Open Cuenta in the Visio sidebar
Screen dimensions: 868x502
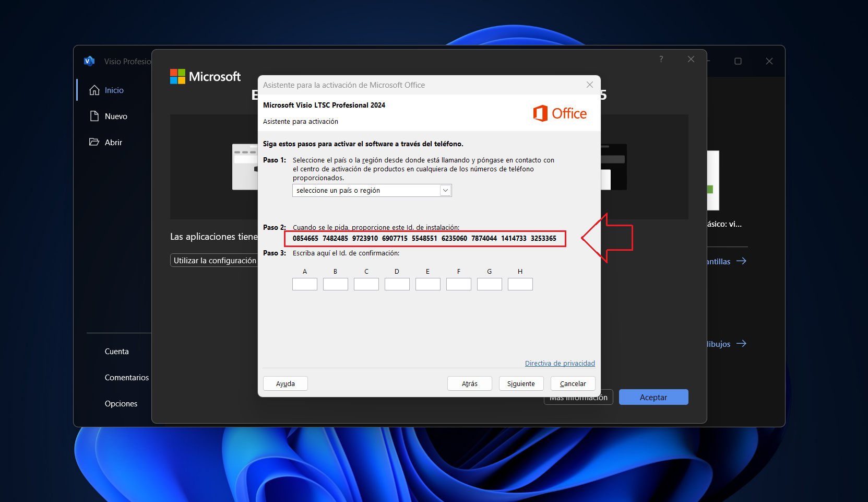click(116, 352)
